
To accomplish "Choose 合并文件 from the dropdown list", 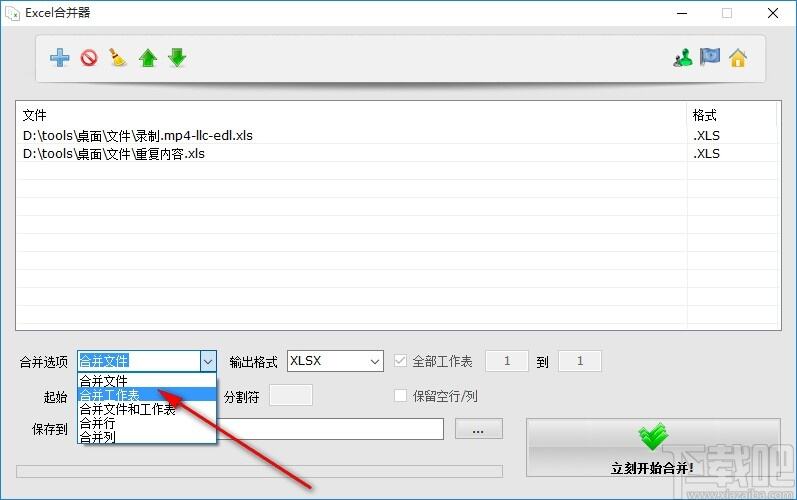I will click(147, 381).
